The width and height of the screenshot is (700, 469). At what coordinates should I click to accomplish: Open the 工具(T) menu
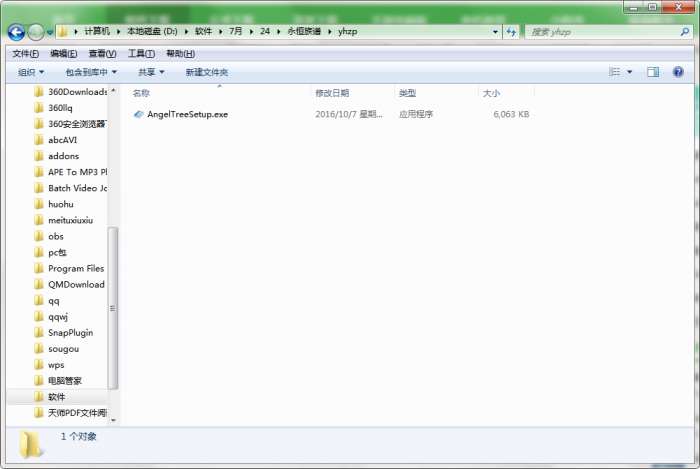141,54
